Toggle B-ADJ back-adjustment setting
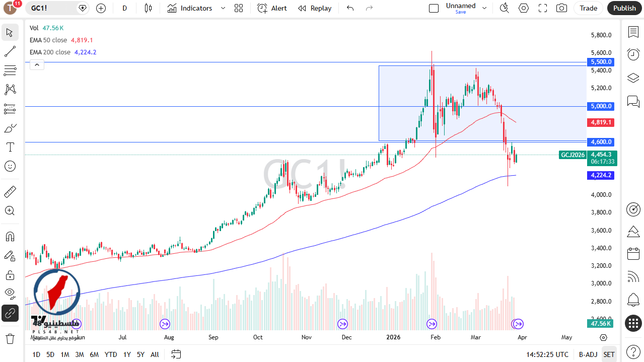 tap(588, 354)
